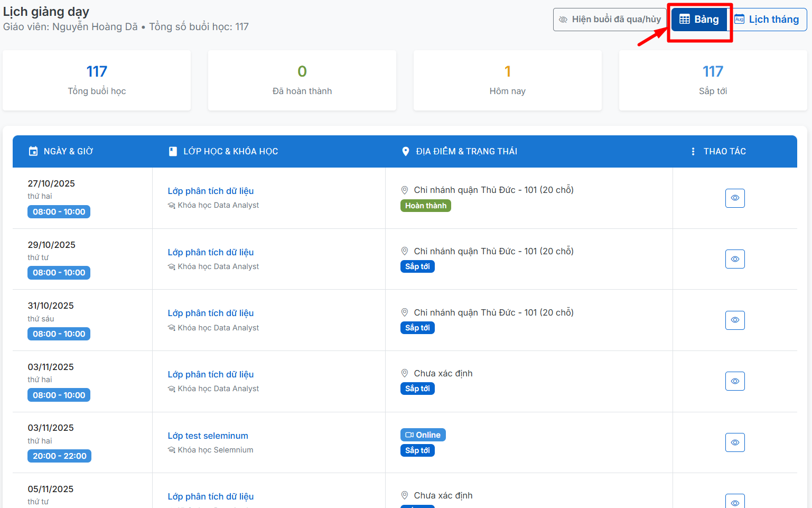Click the 20:00 - 22:00 time badge
Image resolution: width=812 pixels, height=508 pixels.
pos(59,456)
